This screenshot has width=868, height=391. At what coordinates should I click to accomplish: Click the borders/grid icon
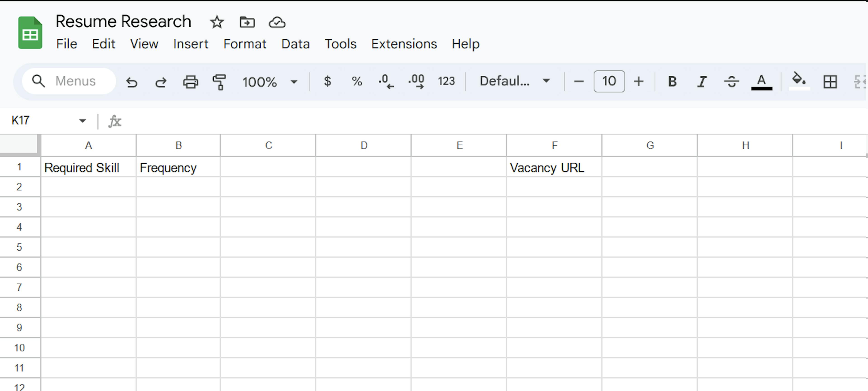coord(830,81)
